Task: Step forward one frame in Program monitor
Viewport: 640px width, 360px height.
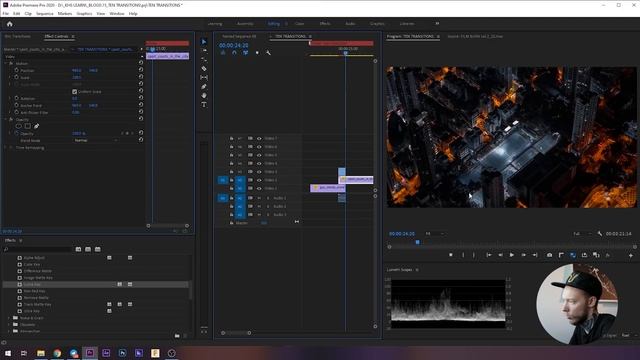Action: click(x=523, y=255)
